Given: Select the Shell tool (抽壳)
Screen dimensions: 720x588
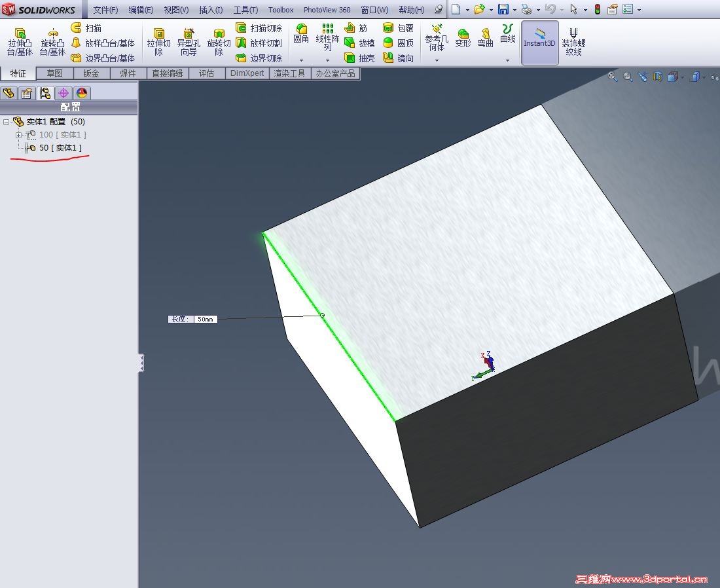Looking at the screenshot, I should pos(359,58).
